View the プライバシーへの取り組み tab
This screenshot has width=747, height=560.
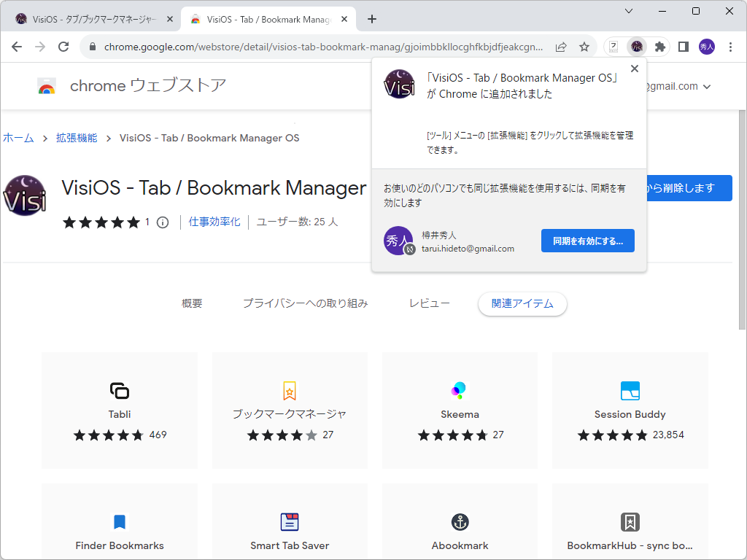pyautogui.click(x=304, y=303)
